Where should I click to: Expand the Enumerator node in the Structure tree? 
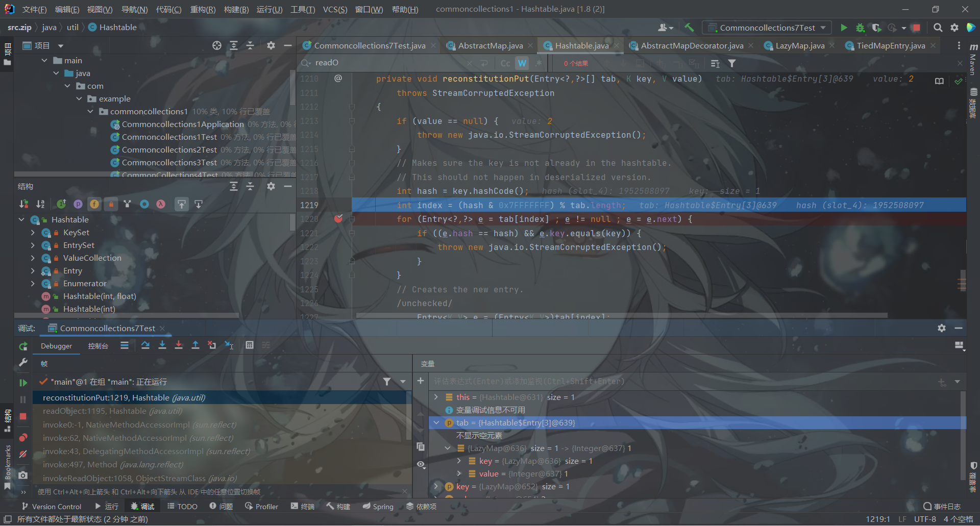[x=33, y=284]
